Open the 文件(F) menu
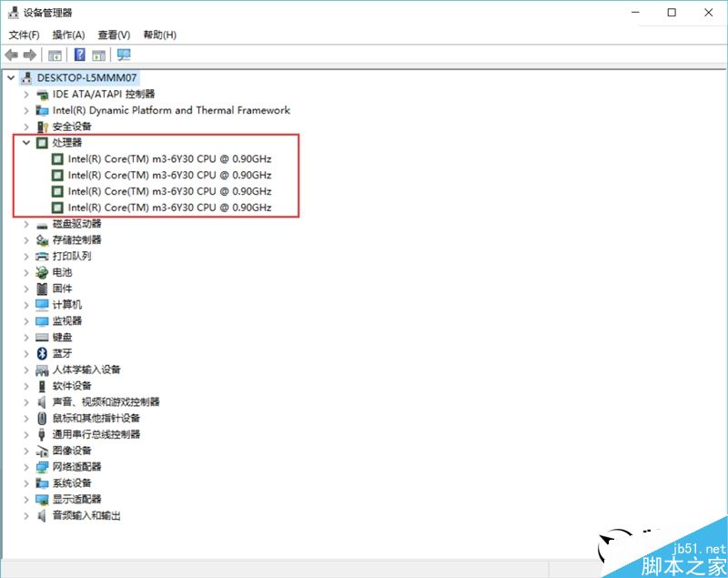The width and height of the screenshot is (728, 578). [25, 35]
